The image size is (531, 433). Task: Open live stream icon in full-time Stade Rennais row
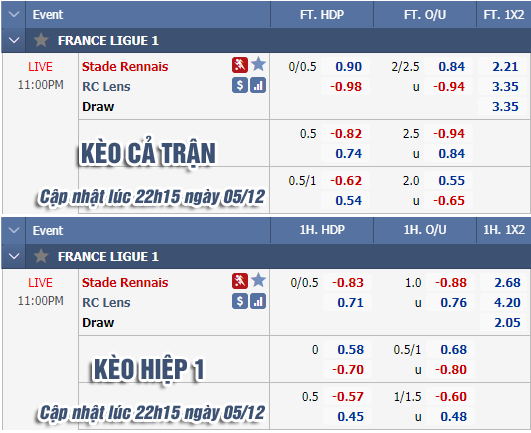240,65
